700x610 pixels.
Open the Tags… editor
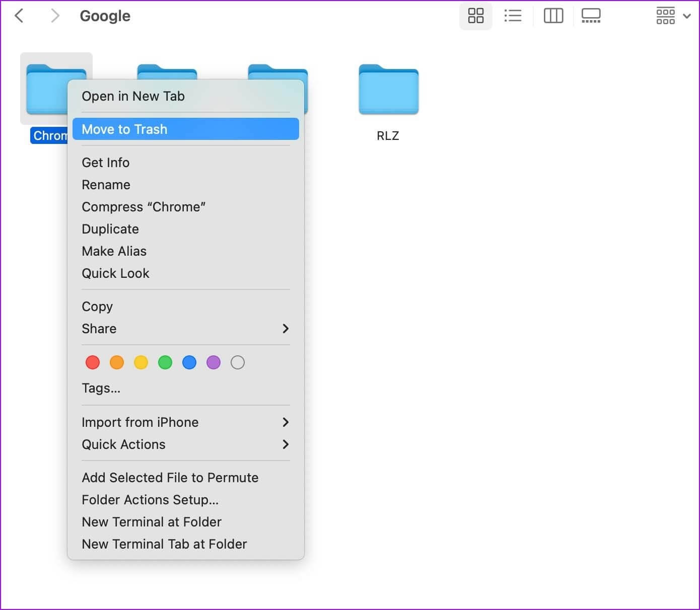click(101, 388)
